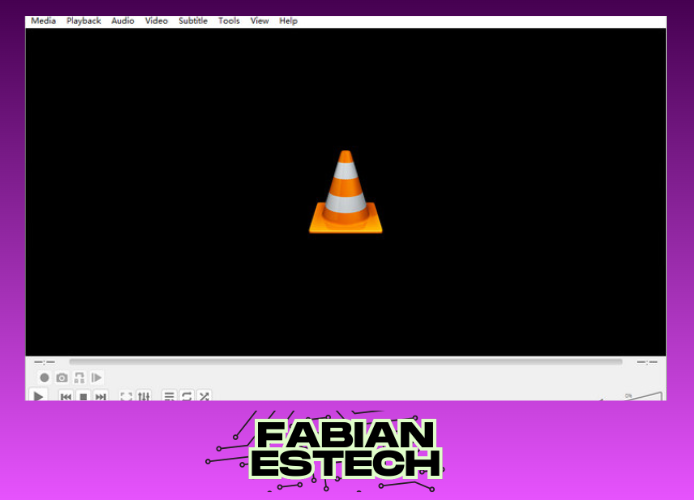Open the Media menu
Image resolution: width=694 pixels, height=500 pixels.
(x=43, y=21)
